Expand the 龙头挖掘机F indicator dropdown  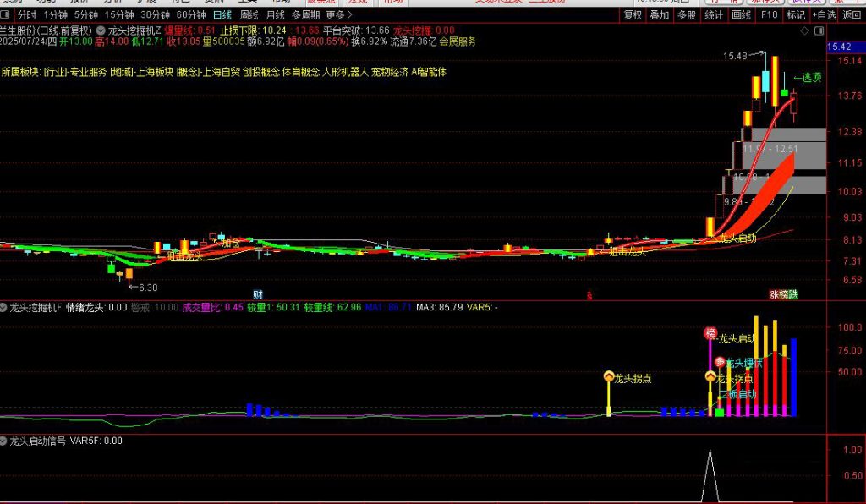[x=5, y=308]
